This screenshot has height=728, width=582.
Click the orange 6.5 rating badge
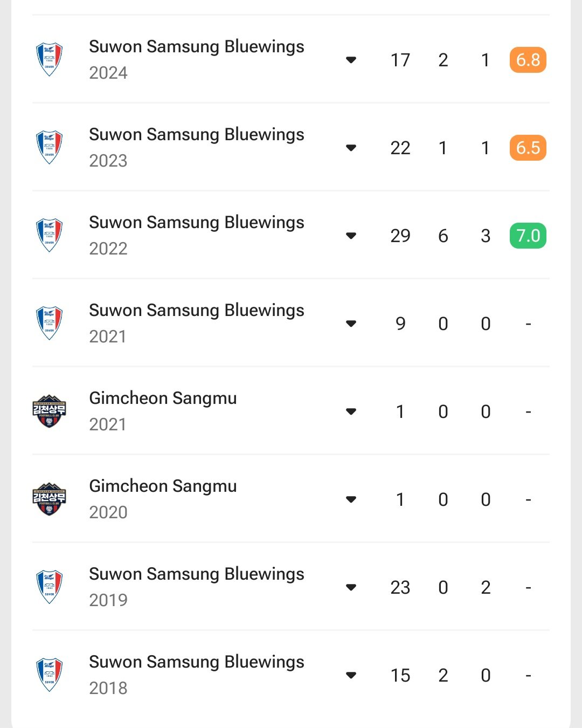(x=528, y=148)
